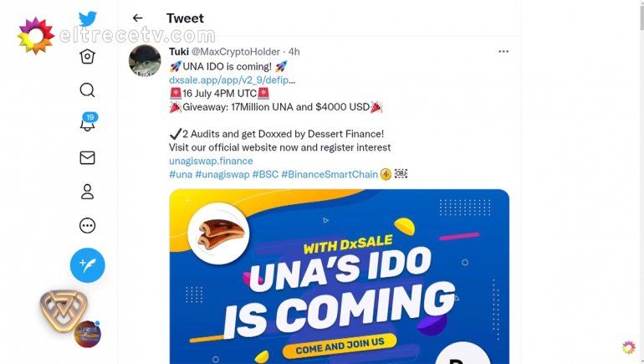
Task: Click the #una hashtag
Action: tap(180, 174)
